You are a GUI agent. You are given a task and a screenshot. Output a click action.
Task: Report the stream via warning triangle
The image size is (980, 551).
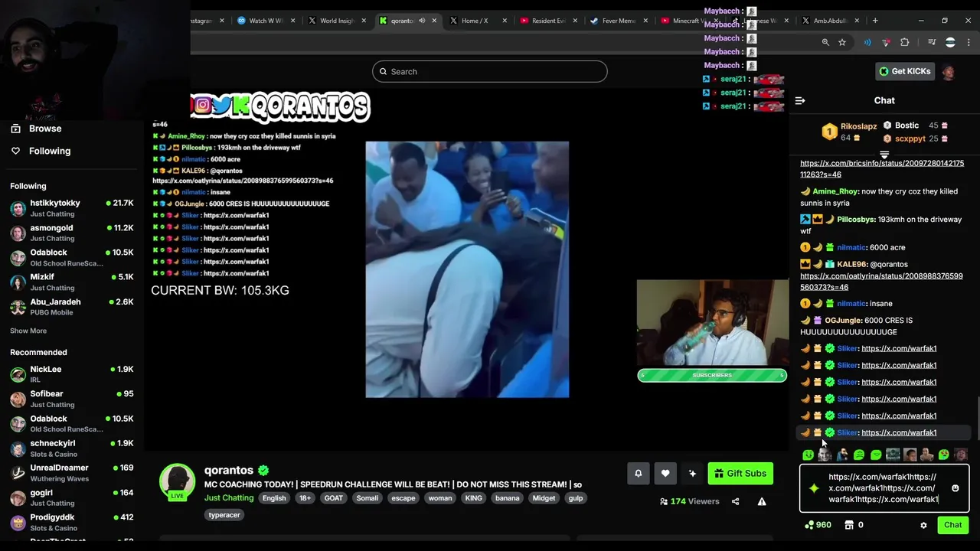[x=762, y=502]
